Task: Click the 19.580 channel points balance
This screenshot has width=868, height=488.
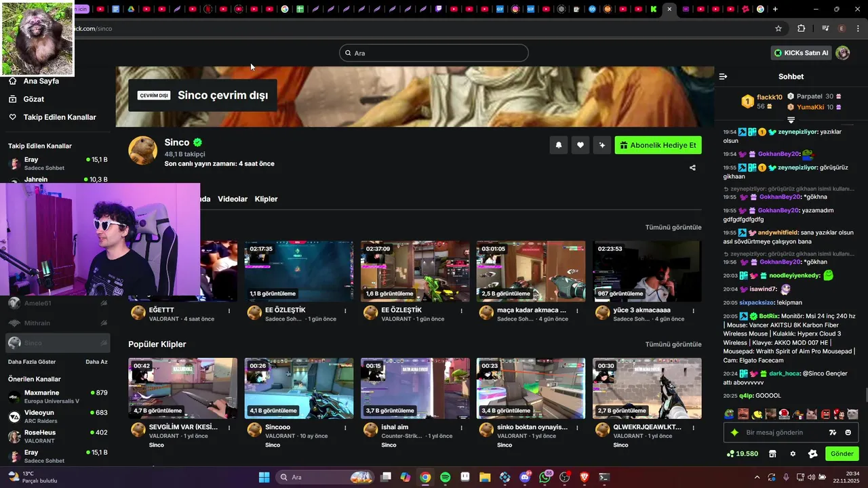Action: (x=743, y=453)
